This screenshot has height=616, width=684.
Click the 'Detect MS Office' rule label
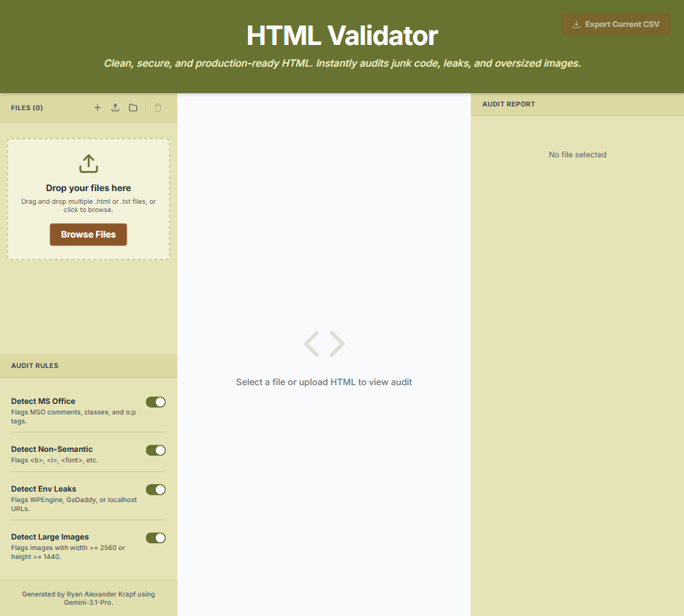[43, 401]
